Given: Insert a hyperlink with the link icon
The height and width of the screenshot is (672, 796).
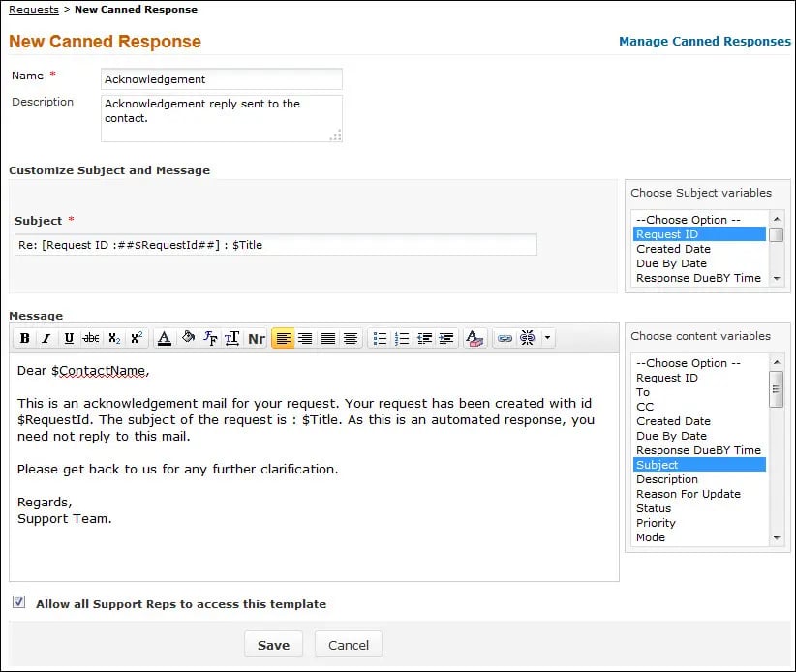Looking at the screenshot, I should (x=505, y=338).
